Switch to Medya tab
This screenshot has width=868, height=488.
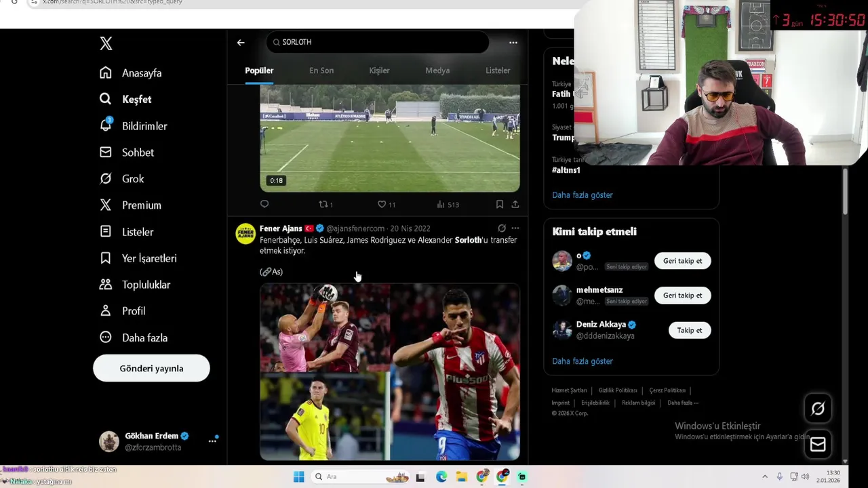[x=437, y=70]
